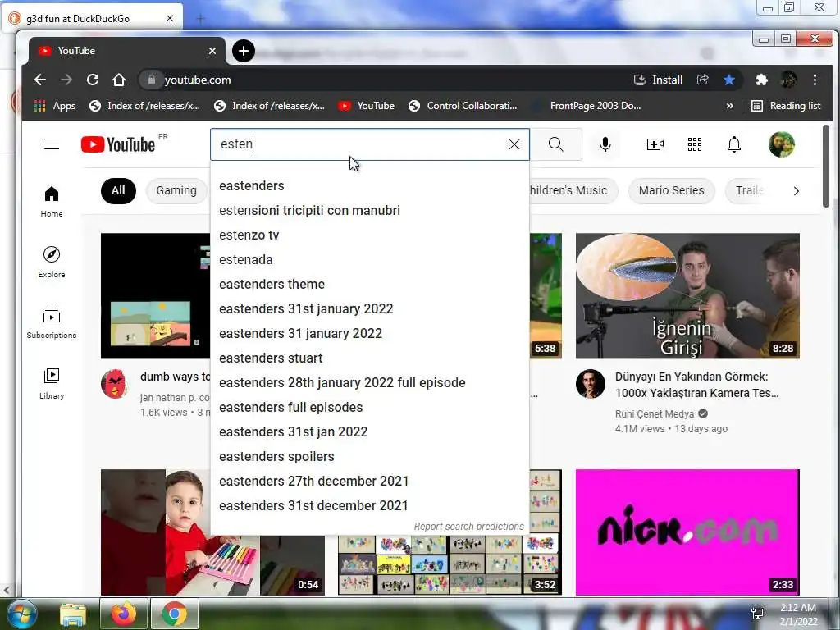Open the Reading list
Screen dimensions: 840x630
786,106
